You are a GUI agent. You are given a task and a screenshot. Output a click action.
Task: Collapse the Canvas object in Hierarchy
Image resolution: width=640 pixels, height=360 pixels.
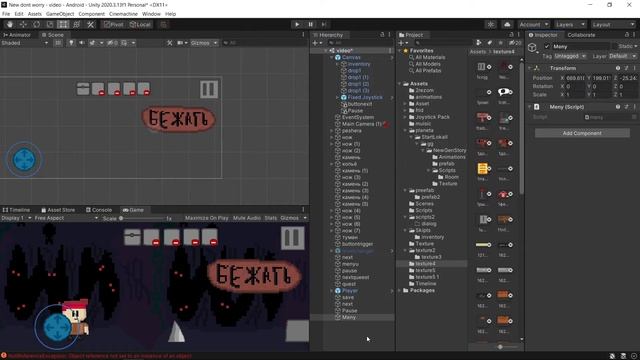(332, 58)
